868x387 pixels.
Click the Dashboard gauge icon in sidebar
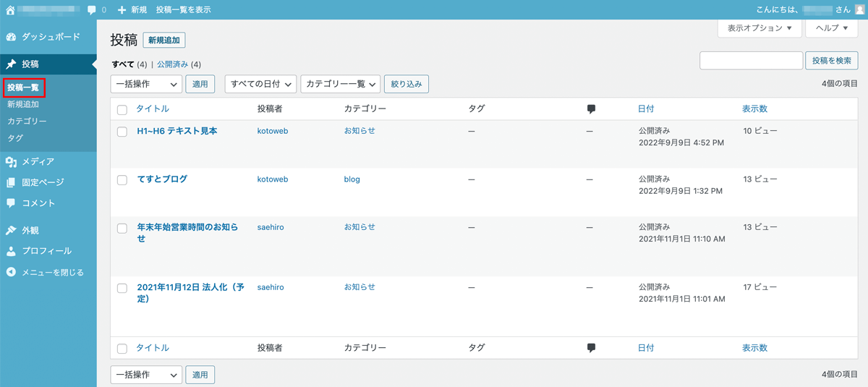pos(11,37)
